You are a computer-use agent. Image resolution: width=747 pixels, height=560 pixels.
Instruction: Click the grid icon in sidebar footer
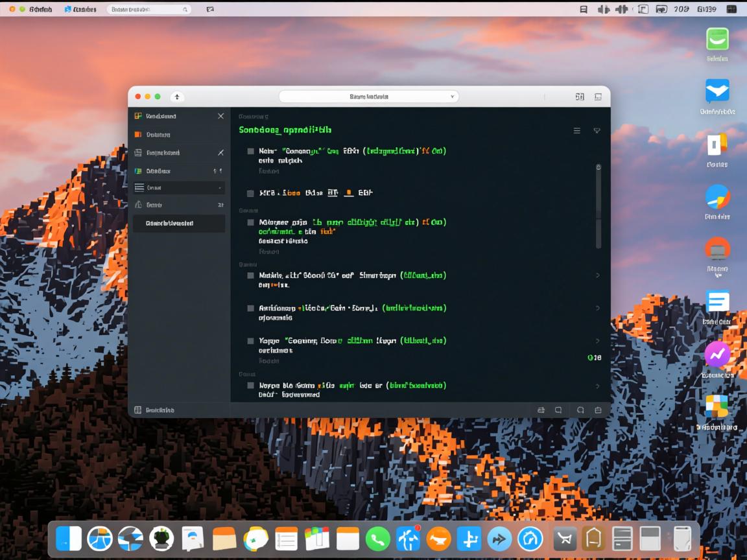[137, 410]
